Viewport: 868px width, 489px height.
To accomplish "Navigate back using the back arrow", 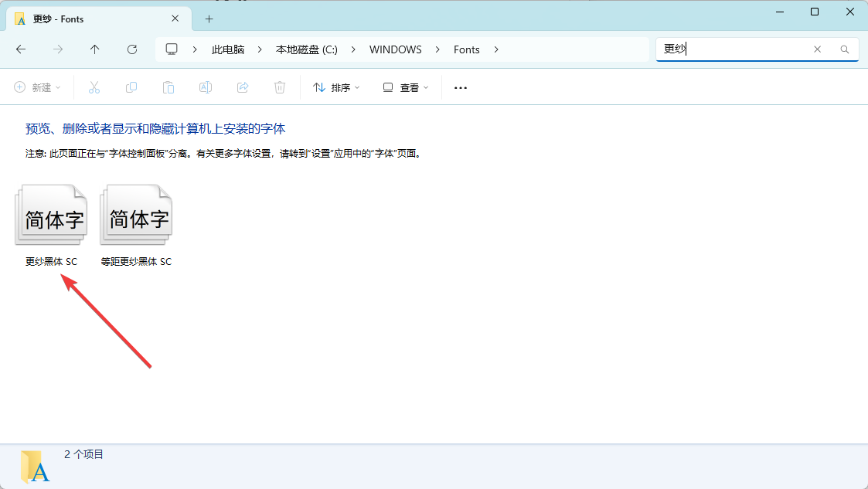I will tap(21, 49).
